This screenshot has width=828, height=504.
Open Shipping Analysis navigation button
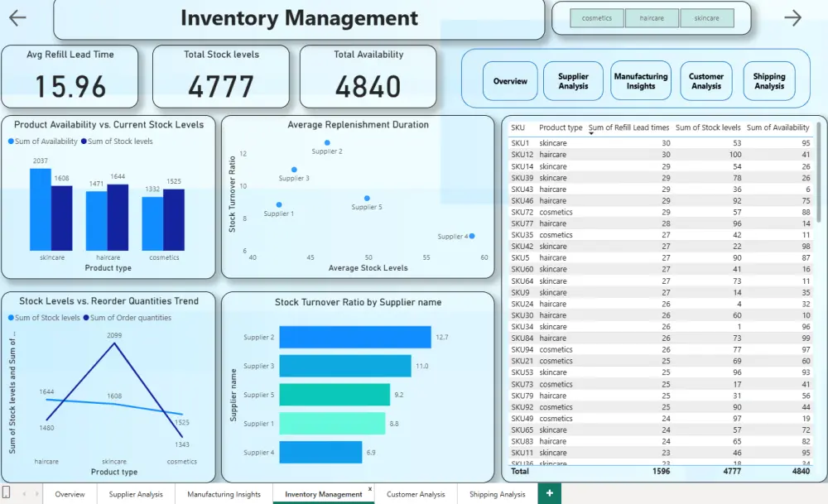tap(769, 81)
